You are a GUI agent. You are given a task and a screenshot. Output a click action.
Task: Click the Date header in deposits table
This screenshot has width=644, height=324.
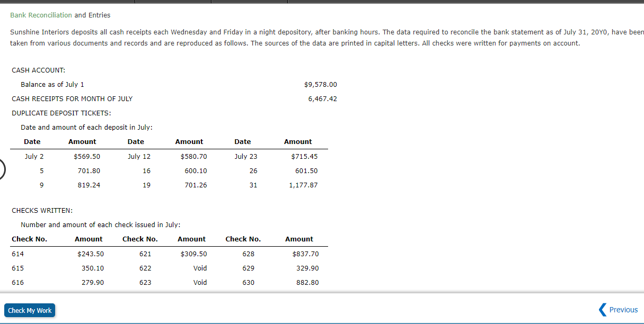(32, 141)
